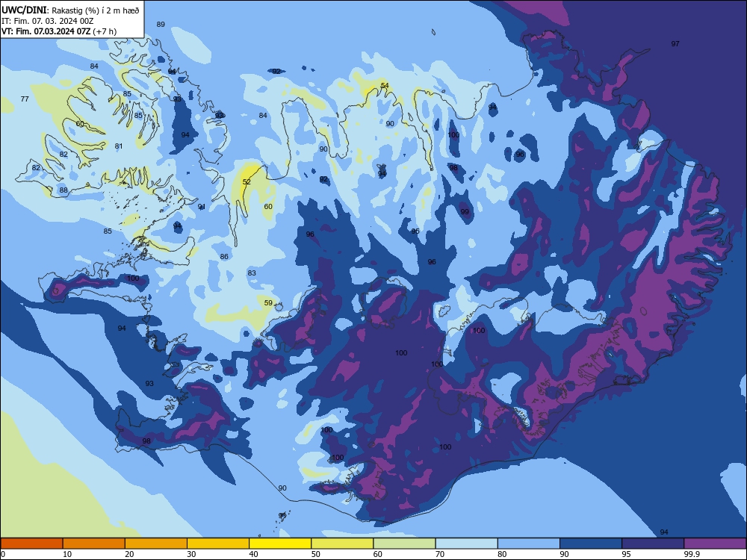Image resolution: width=747 pixels, height=560 pixels.
Task: Click the pale yellow 50–60 legend swatch
Action: [x=342, y=544]
